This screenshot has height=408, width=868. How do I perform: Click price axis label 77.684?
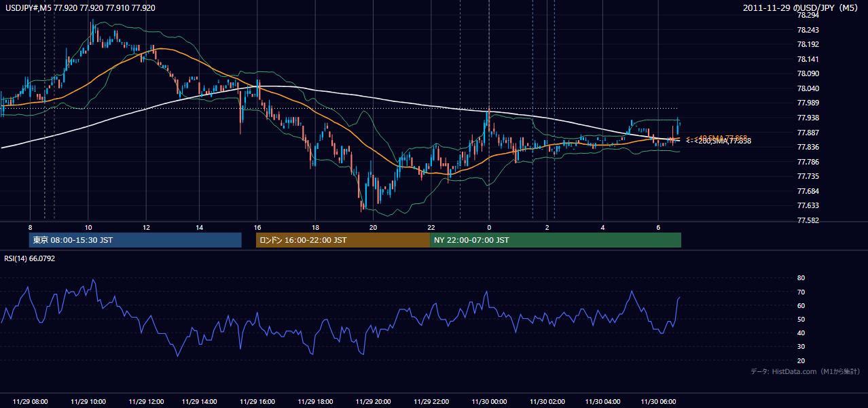[808, 191]
